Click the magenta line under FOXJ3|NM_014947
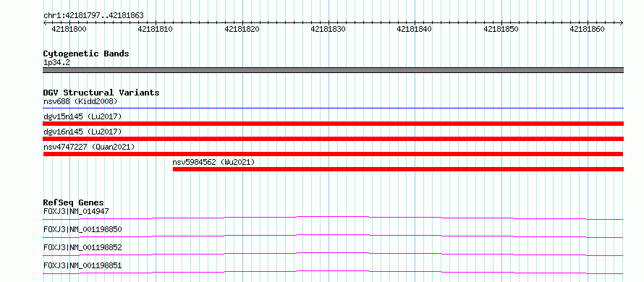Screen dimensions: 644x282 (x=333, y=218)
